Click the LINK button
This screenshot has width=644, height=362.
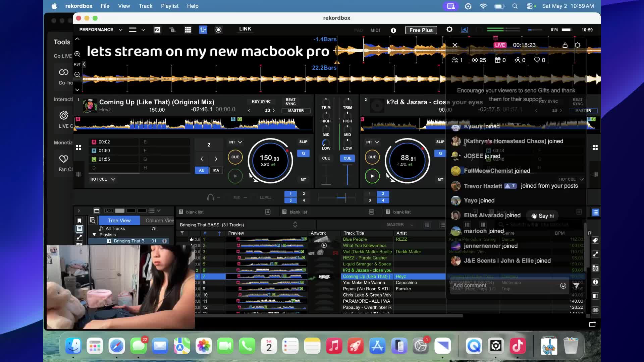[x=245, y=29]
